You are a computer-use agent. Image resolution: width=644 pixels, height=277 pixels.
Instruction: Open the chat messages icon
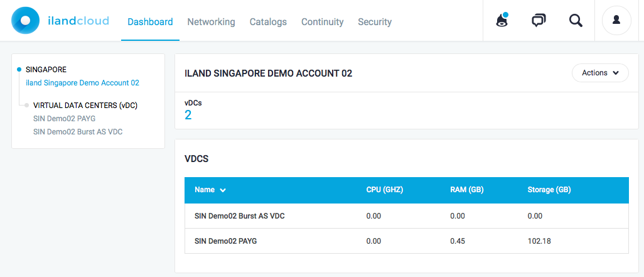point(539,20)
